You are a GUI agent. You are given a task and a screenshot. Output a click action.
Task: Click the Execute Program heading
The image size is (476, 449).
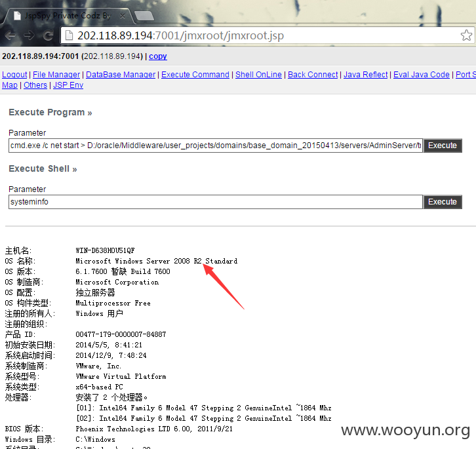[50, 112]
